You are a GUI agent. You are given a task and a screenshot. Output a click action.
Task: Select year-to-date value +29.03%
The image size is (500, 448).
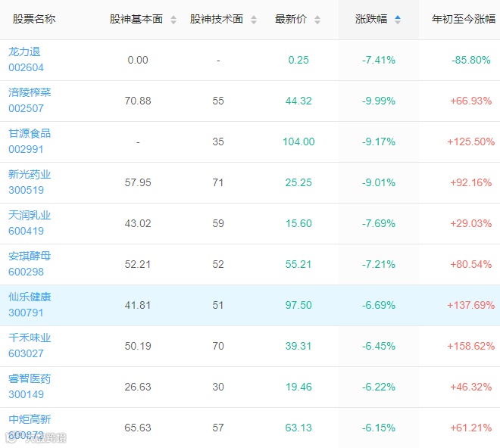(471, 223)
